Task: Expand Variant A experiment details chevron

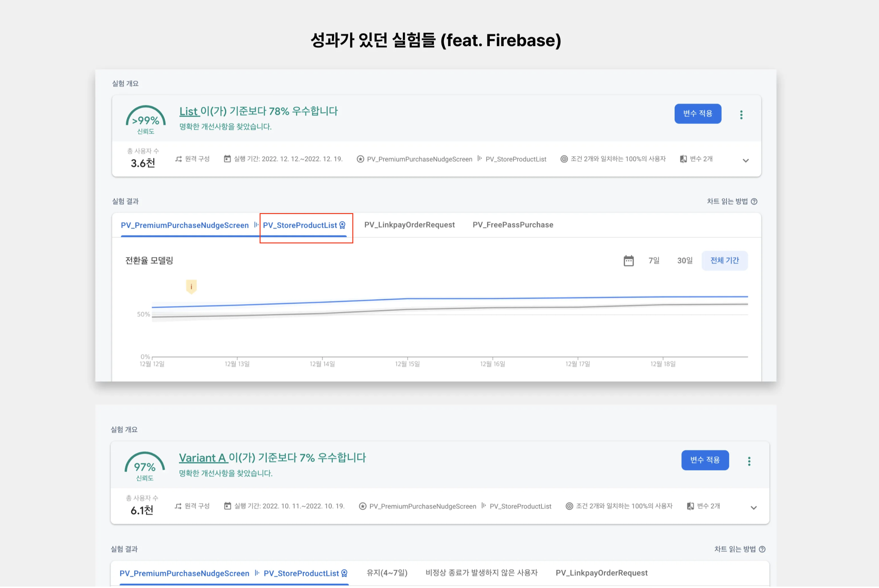Action: pyautogui.click(x=753, y=508)
